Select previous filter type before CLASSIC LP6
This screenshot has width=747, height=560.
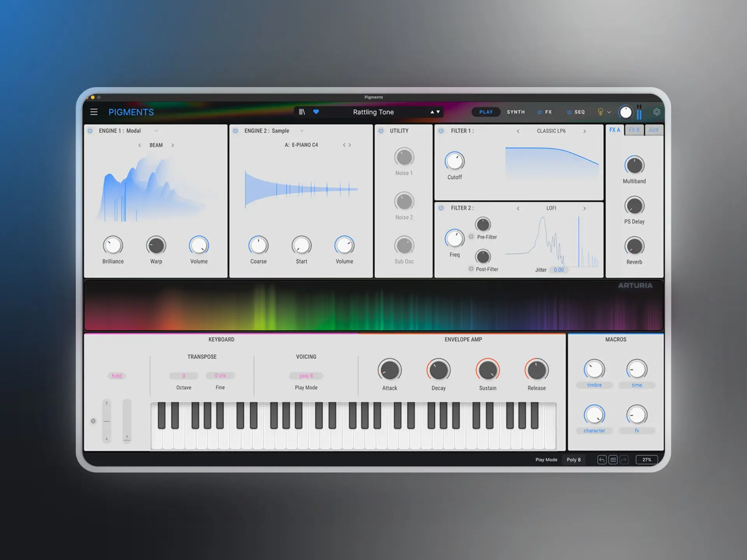(518, 131)
